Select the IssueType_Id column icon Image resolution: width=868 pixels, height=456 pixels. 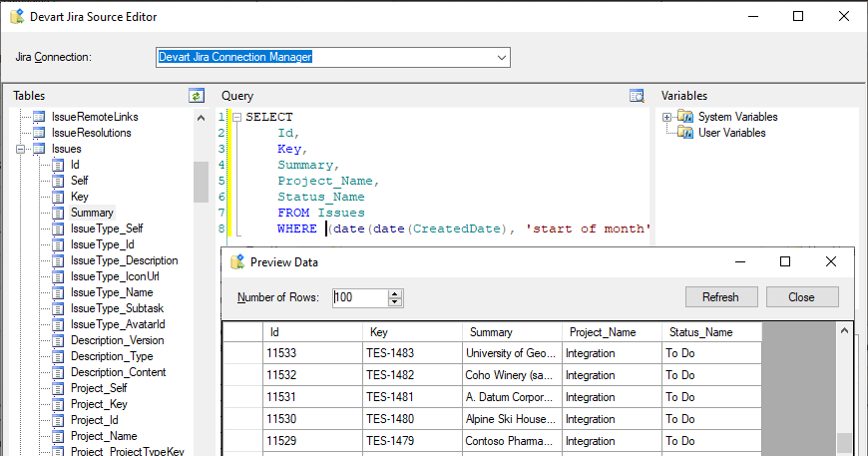tap(58, 244)
